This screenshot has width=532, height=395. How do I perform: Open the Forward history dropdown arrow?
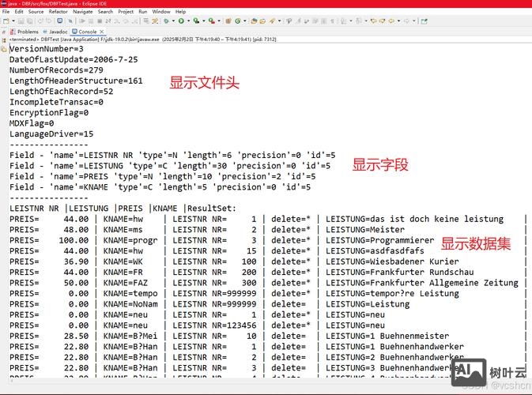[x=413, y=21]
